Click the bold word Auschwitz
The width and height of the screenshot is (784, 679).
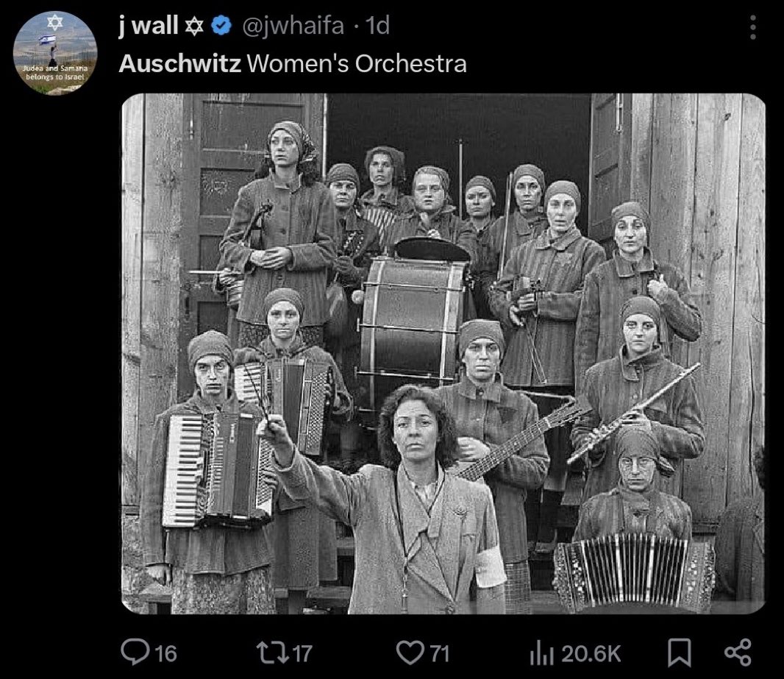click(x=180, y=63)
